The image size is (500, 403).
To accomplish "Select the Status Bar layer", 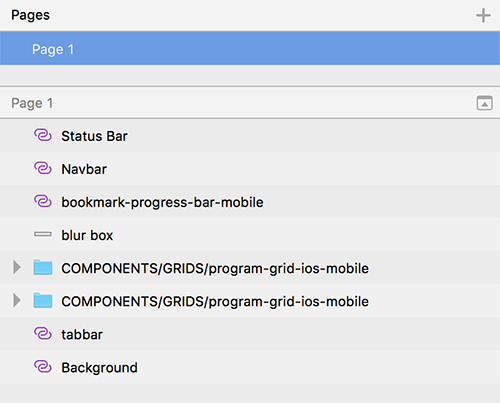I will pyautogui.click(x=250, y=136).
